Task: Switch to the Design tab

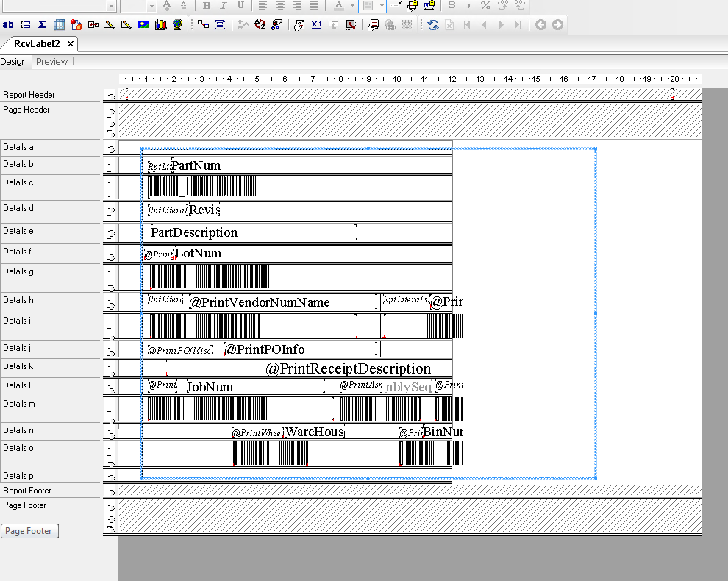Action: coord(14,62)
